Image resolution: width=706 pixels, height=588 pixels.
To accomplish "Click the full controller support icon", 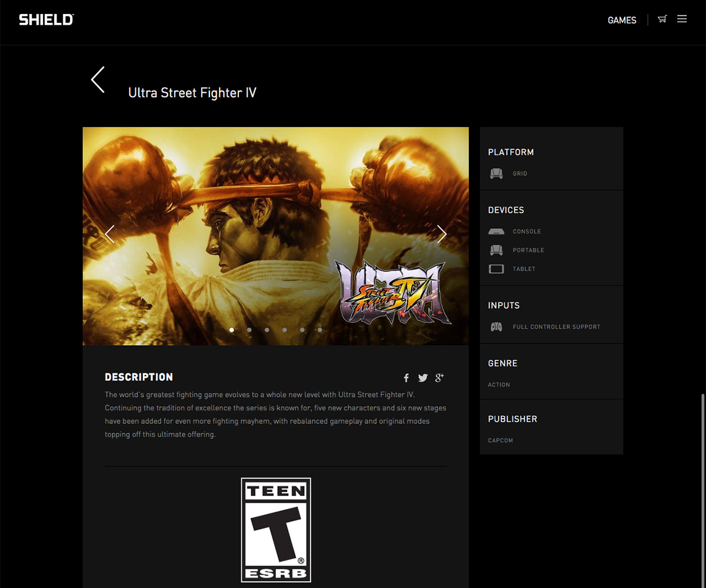I will click(x=497, y=327).
